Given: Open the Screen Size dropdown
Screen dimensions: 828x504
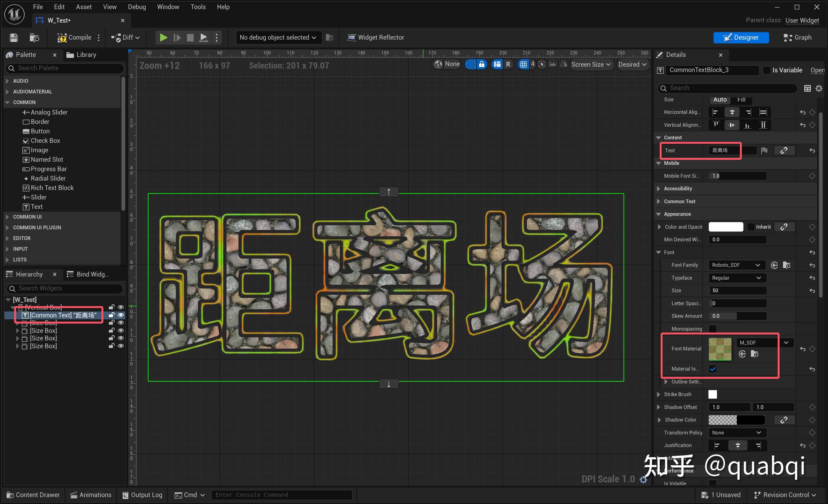Looking at the screenshot, I should point(590,64).
